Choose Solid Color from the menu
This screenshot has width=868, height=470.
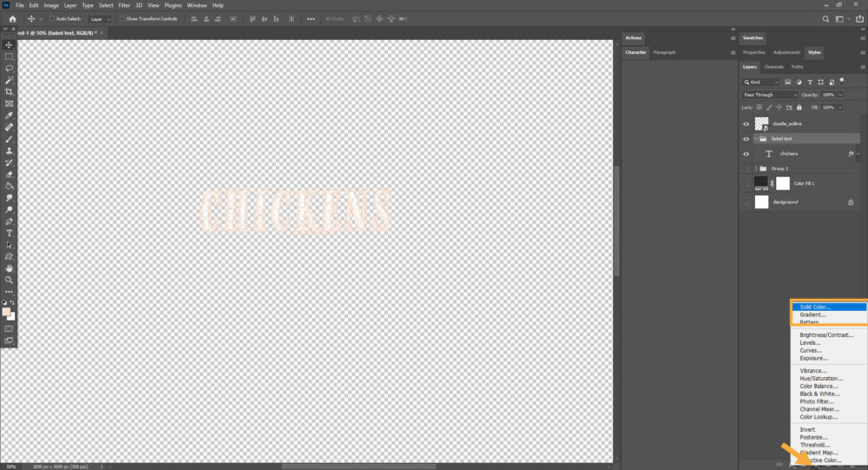tap(815, 307)
